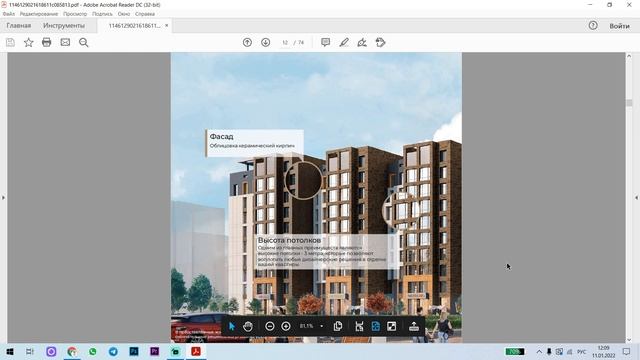
Task: Open the notification center icon
Action: [627, 351]
